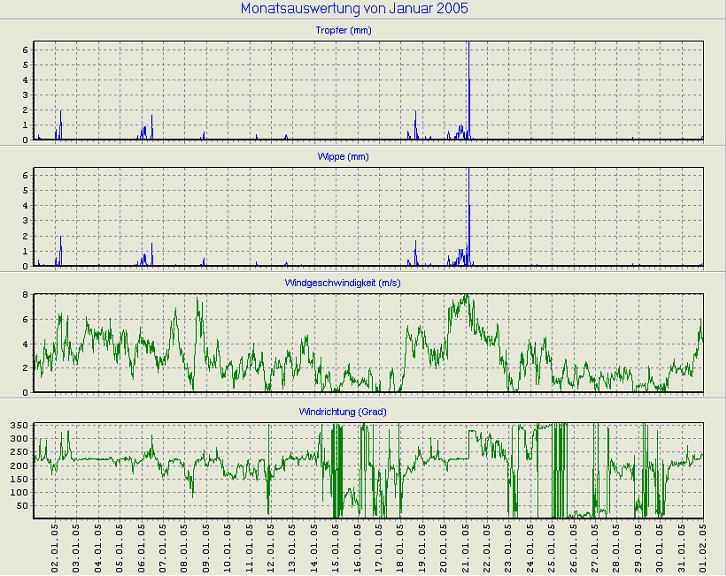Click the "Monatsauswertung von Januar 2005" heading
Viewport: 726px width, 576px height.
[x=355, y=9]
